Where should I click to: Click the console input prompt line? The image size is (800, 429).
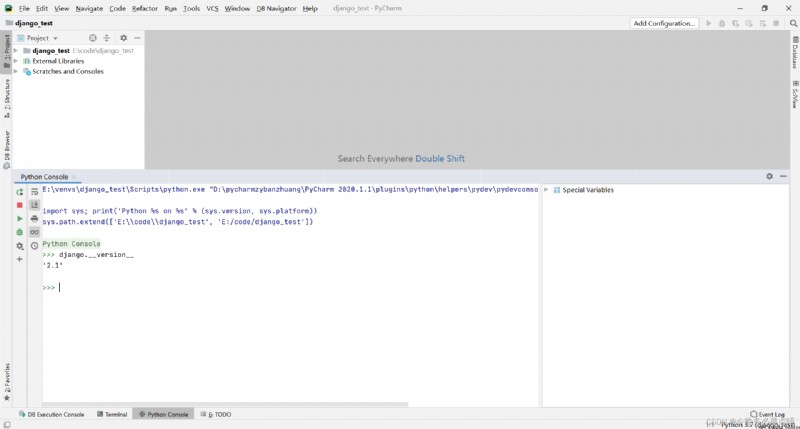pyautogui.click(x=290, y=288)
